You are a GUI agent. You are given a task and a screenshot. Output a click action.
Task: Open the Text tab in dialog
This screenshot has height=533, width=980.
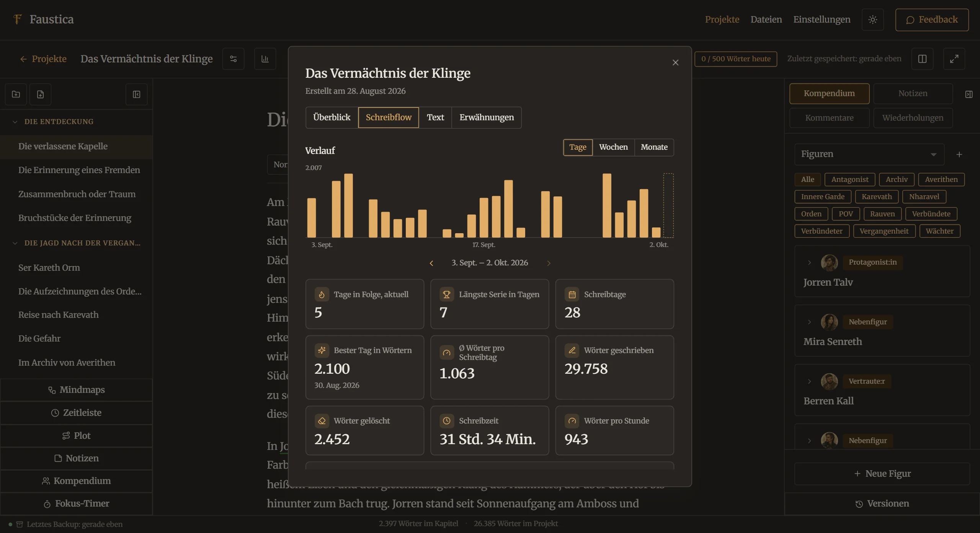click(x=435, y=118)
